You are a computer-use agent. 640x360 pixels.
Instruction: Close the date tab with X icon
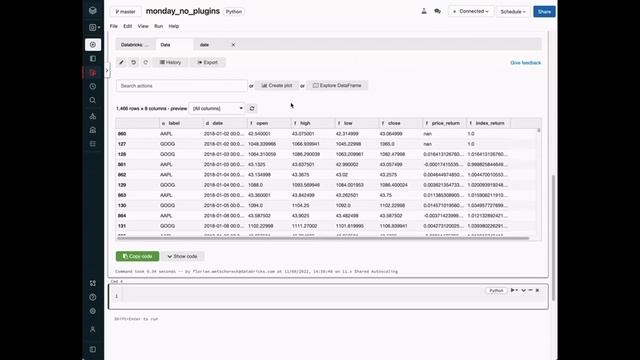233,45
